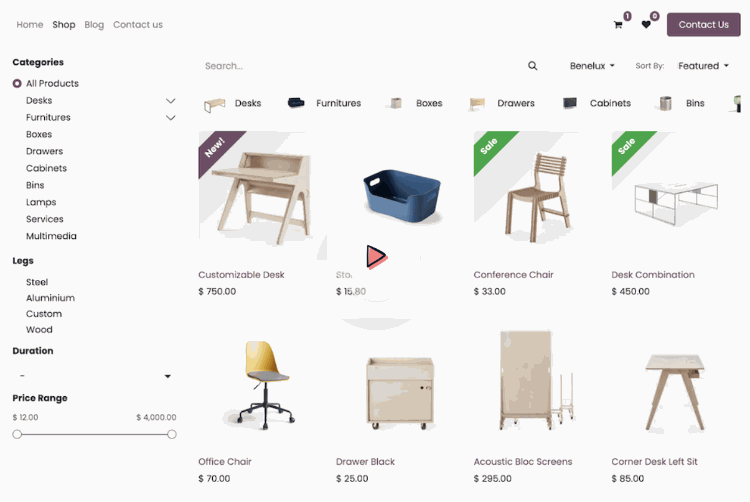Filter legs by Steel option
This screenshot has width=750, height=502.
(37, 282)
